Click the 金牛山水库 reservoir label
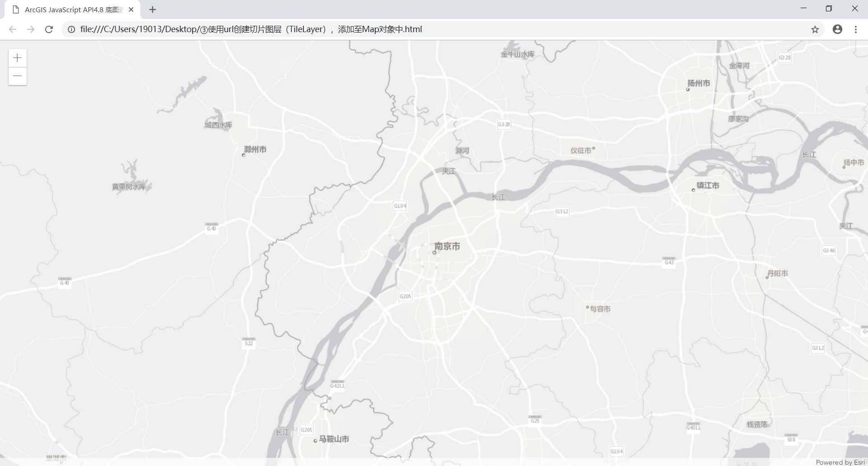 518,54
